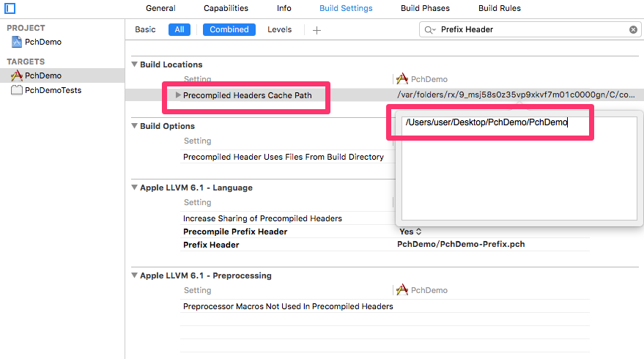644x359 pixels.
Task: Click the PchDemo target app icon
Action: [x=16, y=75]
